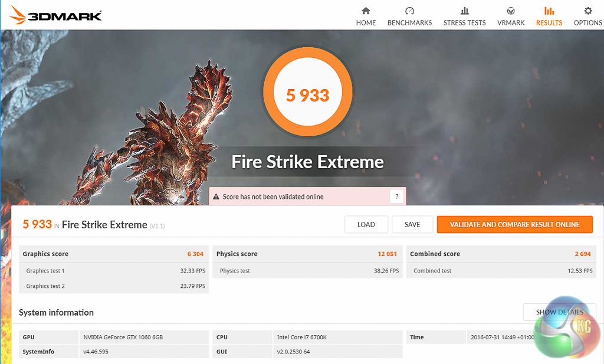Click the LOAD button

(366, 225)
